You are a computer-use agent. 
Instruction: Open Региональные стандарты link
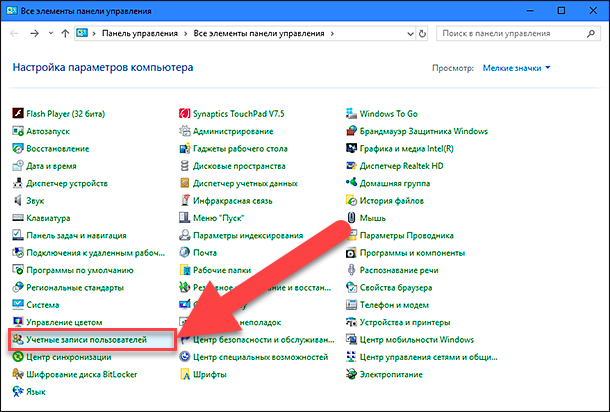[x=75, y=288]
